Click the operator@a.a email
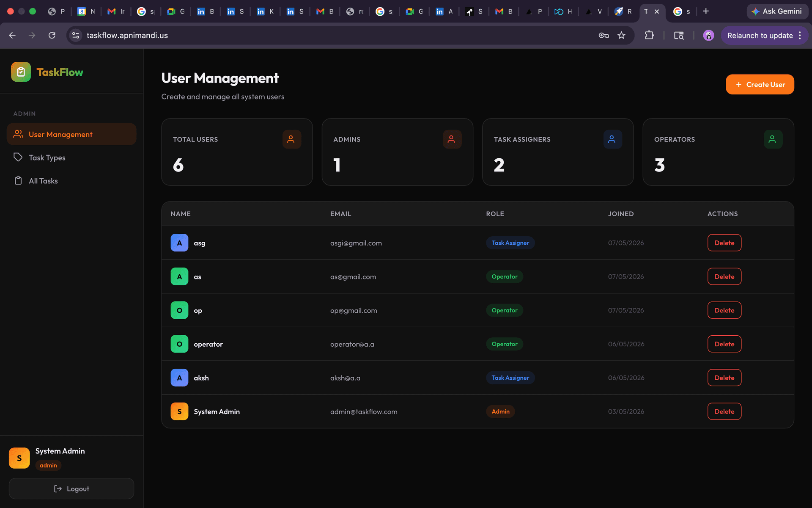This screenshot has width=812, height=508. tap(352, 344)
